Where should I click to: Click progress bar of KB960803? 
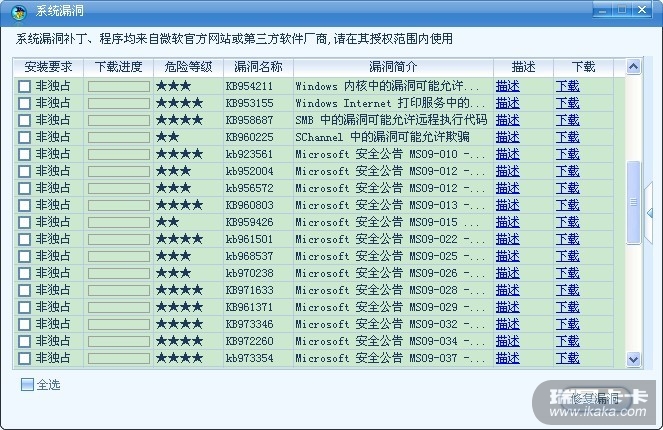[x=119, y=205]
